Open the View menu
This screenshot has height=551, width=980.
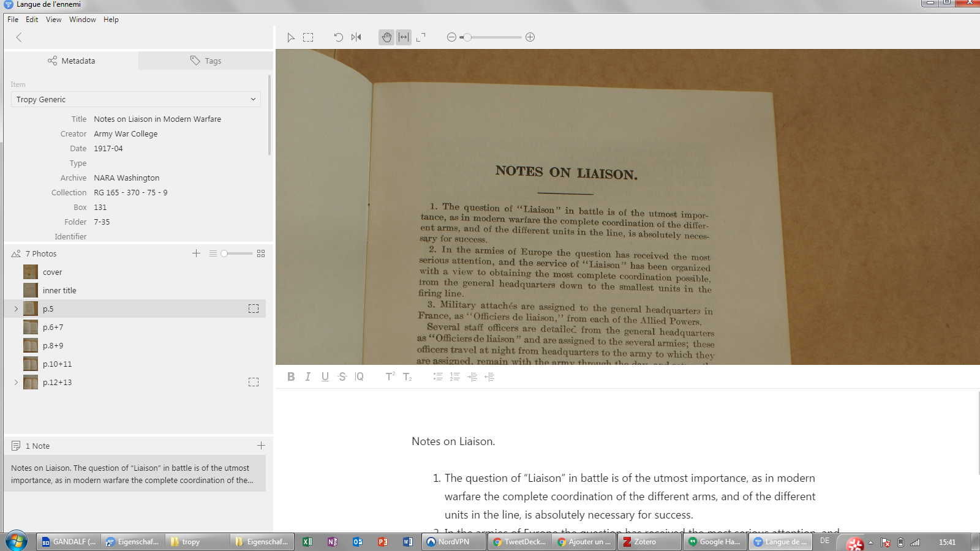[x=54, y=20]
